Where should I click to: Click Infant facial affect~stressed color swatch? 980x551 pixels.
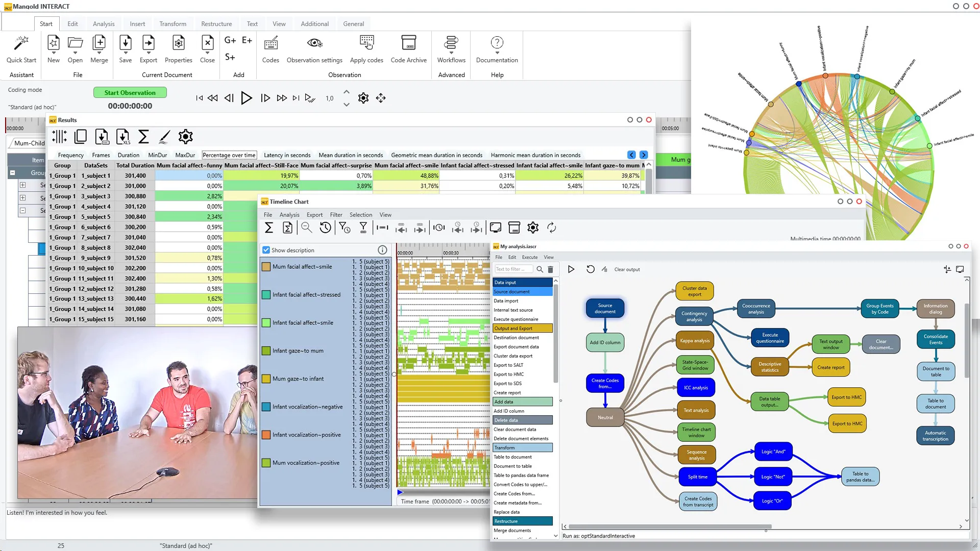[x=266, y=294]
